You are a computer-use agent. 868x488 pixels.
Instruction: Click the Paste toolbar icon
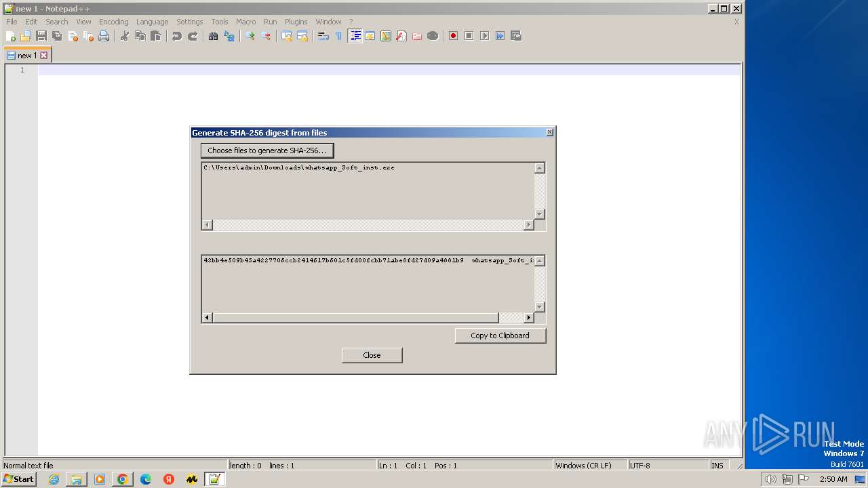coord(156,36)
